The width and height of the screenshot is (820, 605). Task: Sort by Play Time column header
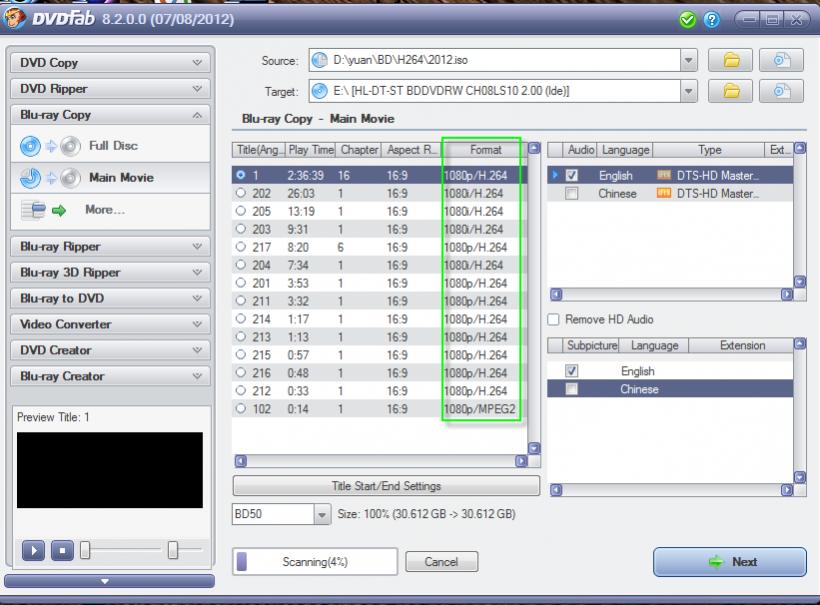point(311,150)
